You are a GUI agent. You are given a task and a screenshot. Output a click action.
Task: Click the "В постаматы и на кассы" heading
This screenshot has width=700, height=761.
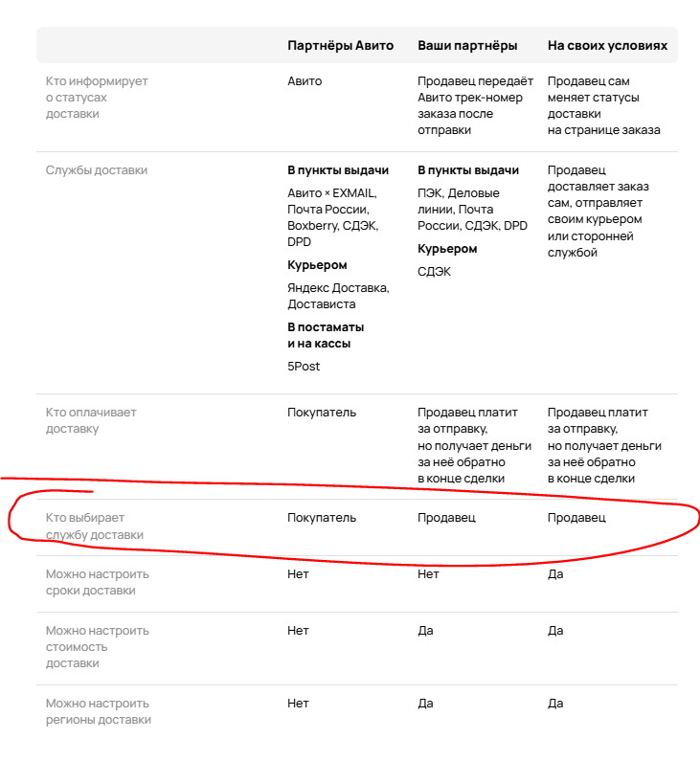coord(326,335)
